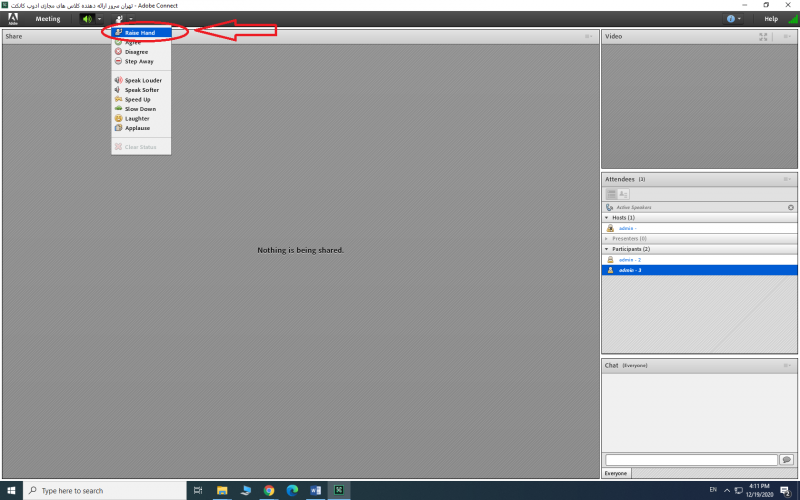Toggle the green speaker audio icon
This screenshot has height=500, width=800.
86,19
